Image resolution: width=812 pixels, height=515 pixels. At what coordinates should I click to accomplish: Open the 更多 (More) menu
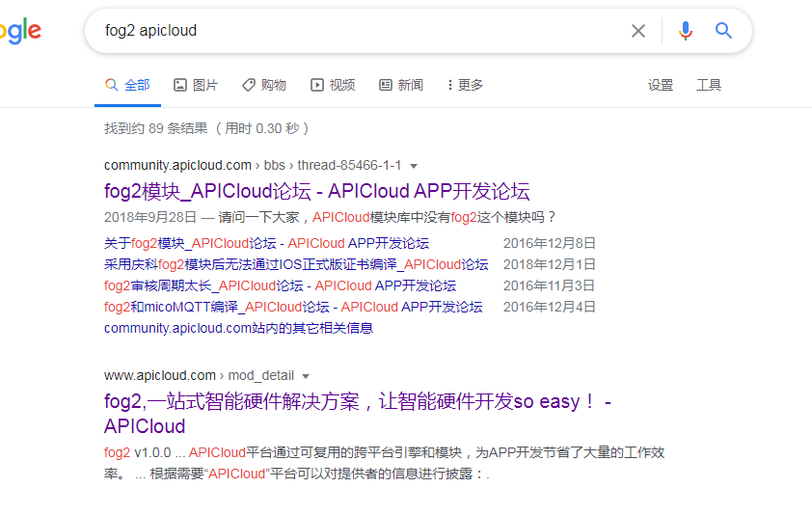465,85
